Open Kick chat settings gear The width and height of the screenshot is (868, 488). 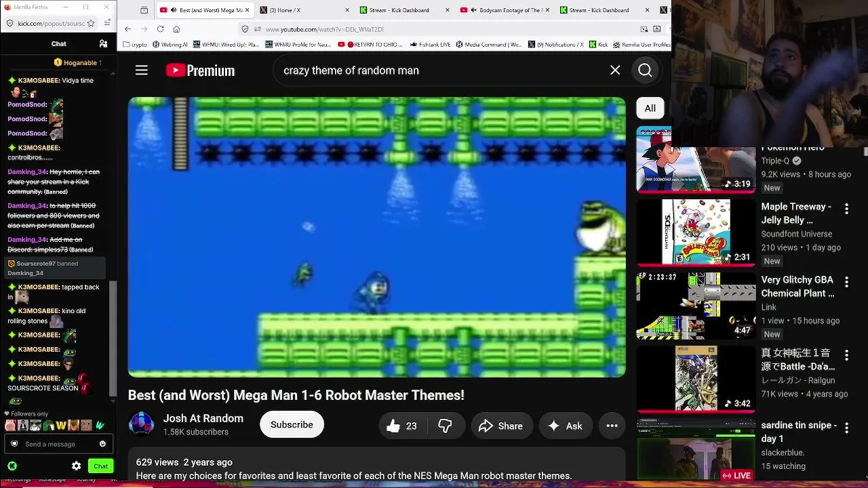pyautogui.click(x=76, y=466)
